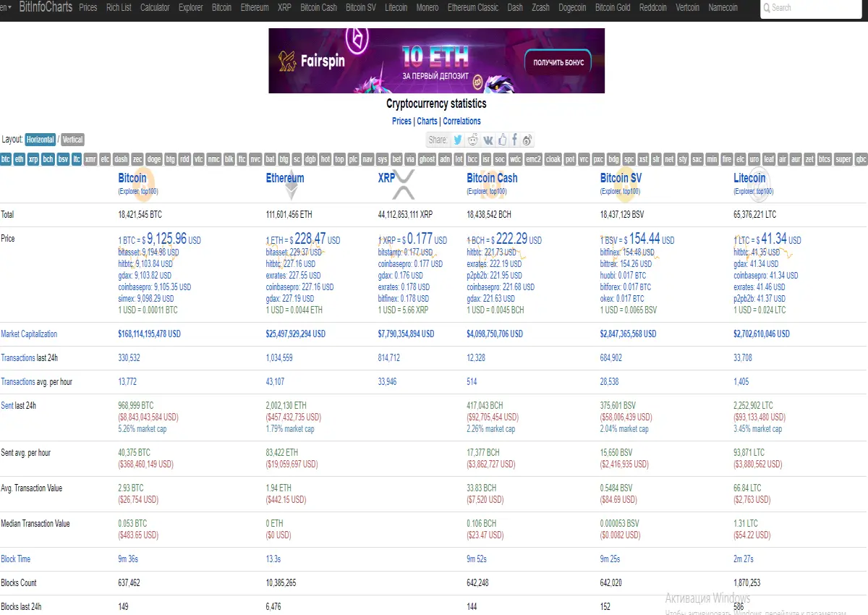Viewport: 868px width, 615px height.
Task: Click the XRP logo in column header
Action: pyautogui.click(x=404, y=185)
